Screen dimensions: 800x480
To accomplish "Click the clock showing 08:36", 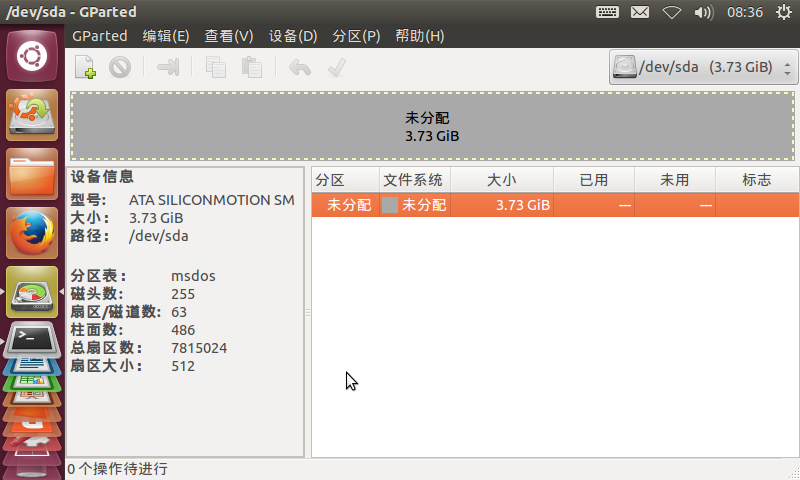I will click(x=745, y=12).
